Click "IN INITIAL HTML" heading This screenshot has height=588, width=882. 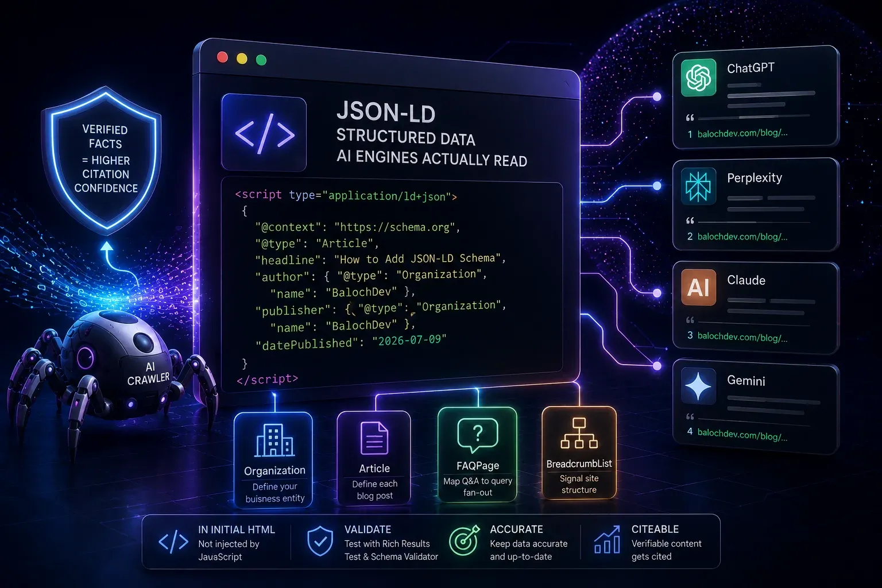[x=237, y=529]
